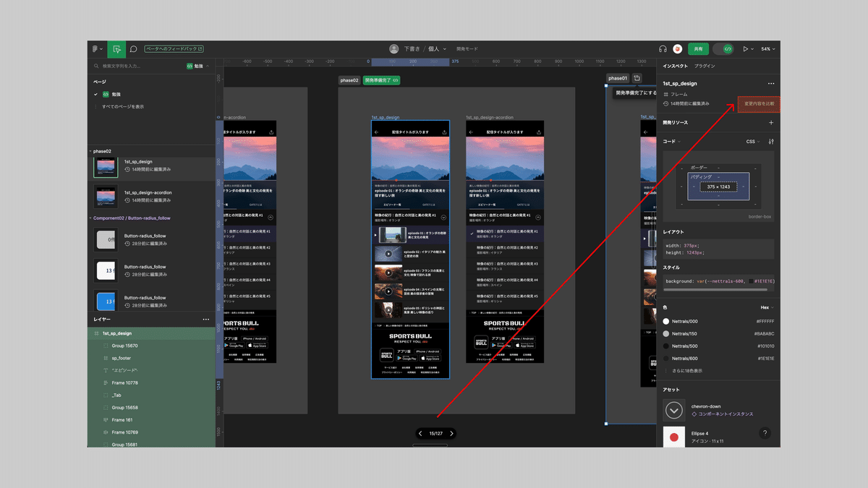This screenshot has height=488, width=868.
Task: Click the present play icon
Action: pos(746,49)
